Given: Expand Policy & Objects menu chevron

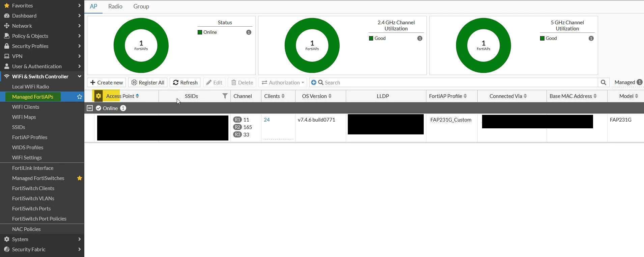Looking at the screenshot, I should coord(79,36).
